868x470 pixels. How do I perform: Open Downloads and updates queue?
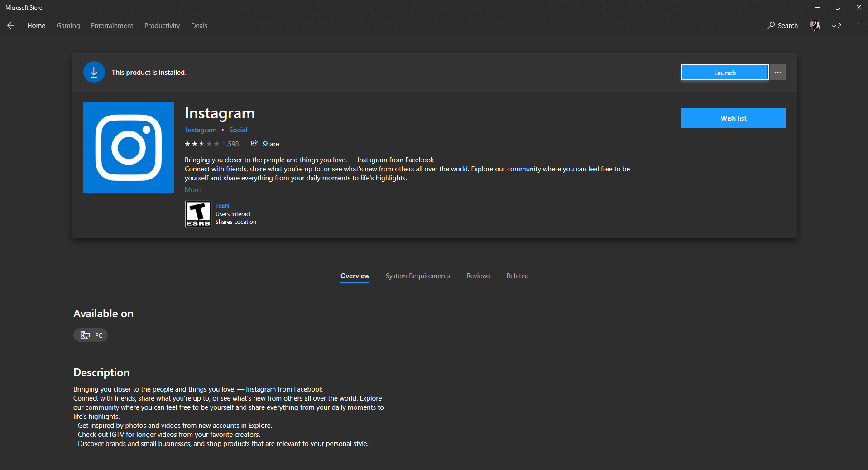[836, 26]
